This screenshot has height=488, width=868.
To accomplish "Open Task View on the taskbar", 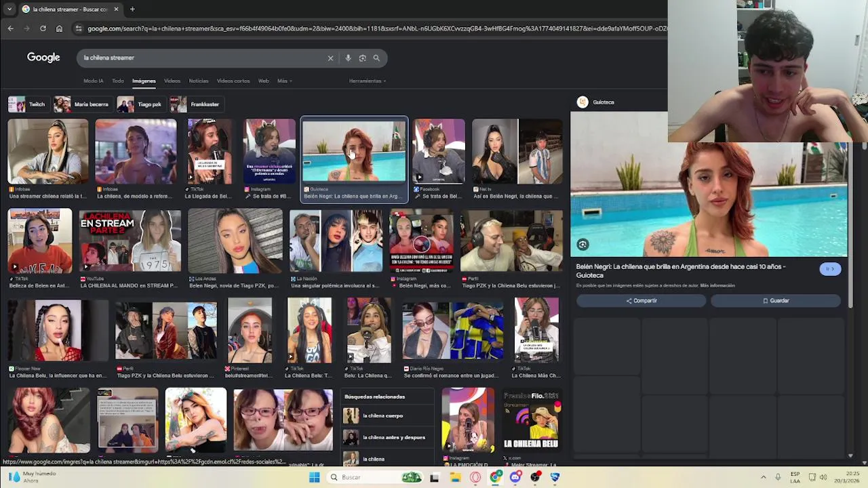I will pos(435,477).
